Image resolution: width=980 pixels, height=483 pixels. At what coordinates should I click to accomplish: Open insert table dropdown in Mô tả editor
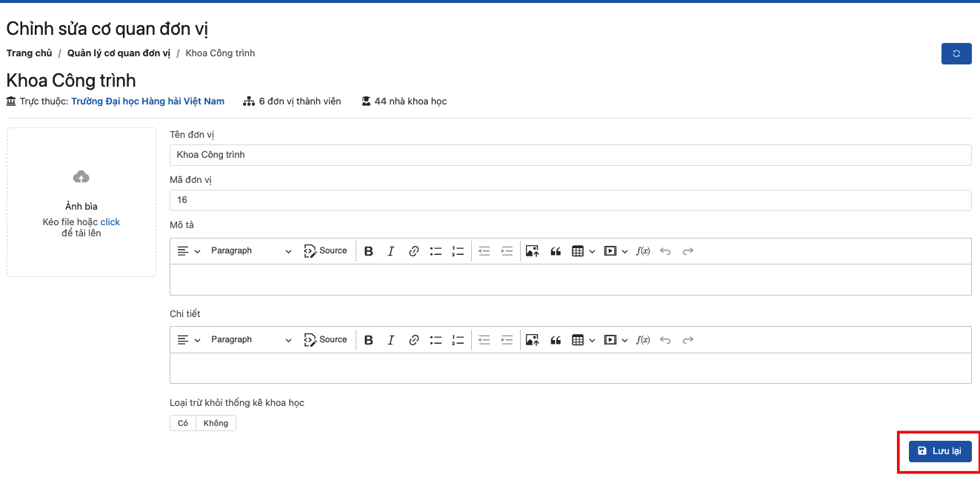[x=584, y=251]
